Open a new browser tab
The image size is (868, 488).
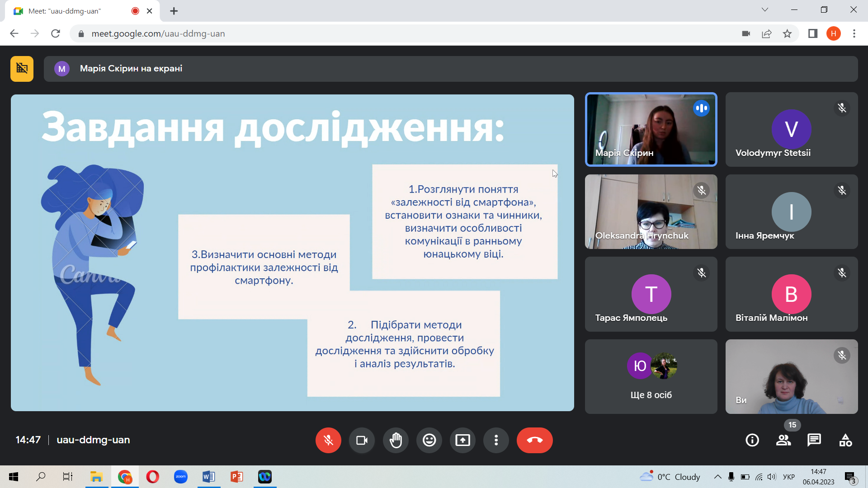coord(174,11)
